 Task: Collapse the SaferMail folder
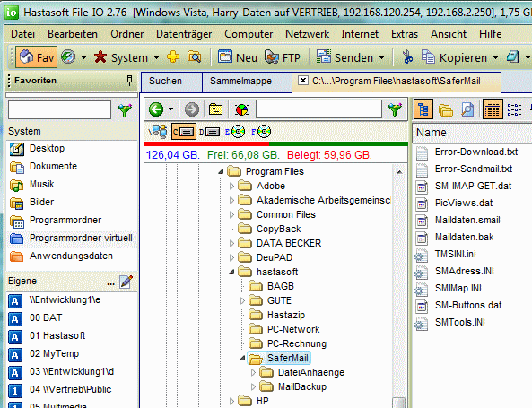[242, 358]
